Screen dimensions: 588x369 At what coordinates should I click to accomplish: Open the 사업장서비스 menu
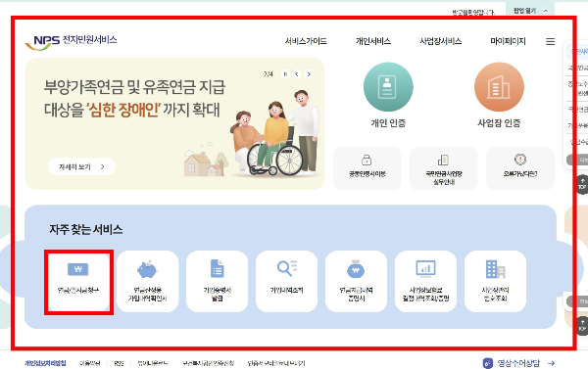[x=441, y=41]
